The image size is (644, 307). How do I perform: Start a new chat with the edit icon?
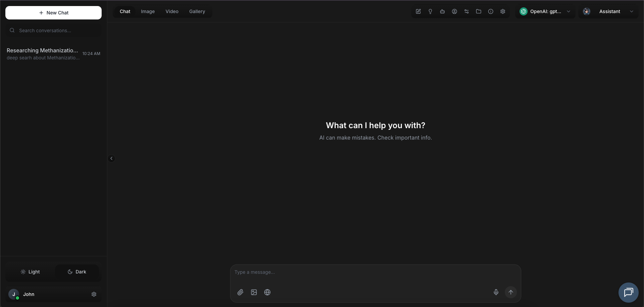[x=418, y=11]
